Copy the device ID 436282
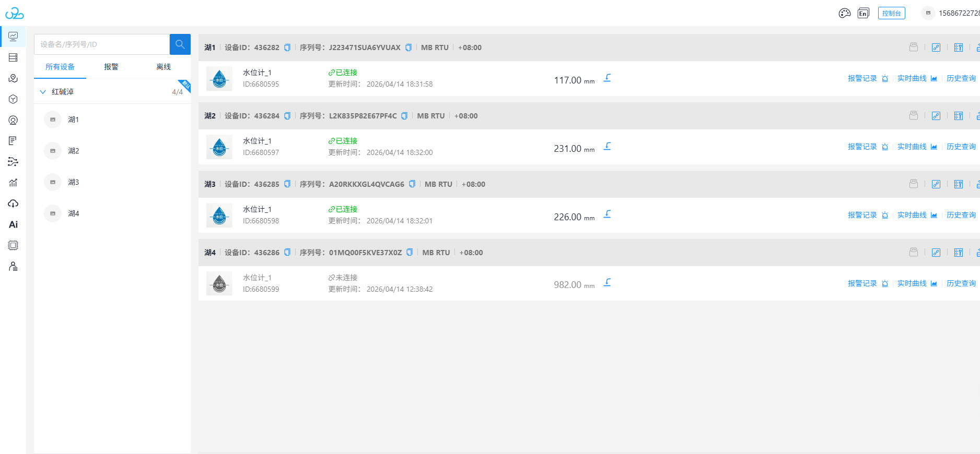 (287, 47)
